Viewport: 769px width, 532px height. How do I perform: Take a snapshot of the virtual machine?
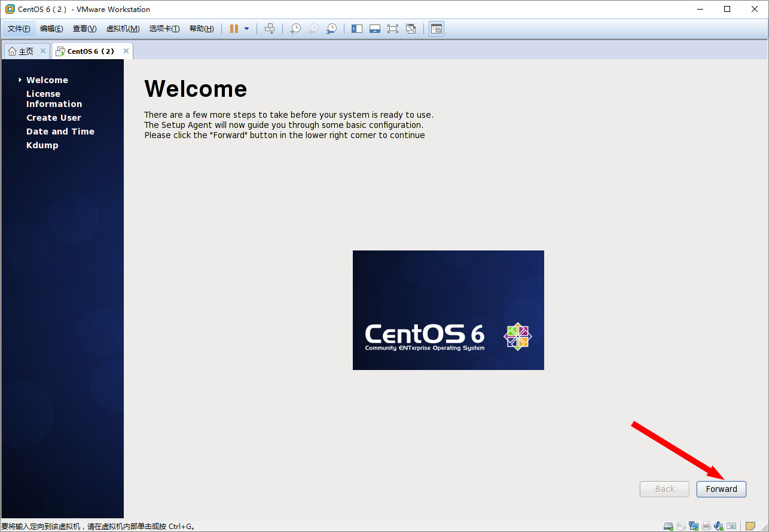[295, 29]
